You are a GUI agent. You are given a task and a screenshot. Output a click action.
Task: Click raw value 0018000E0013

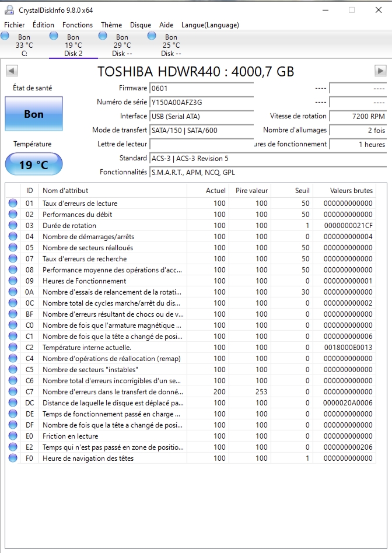348,348
